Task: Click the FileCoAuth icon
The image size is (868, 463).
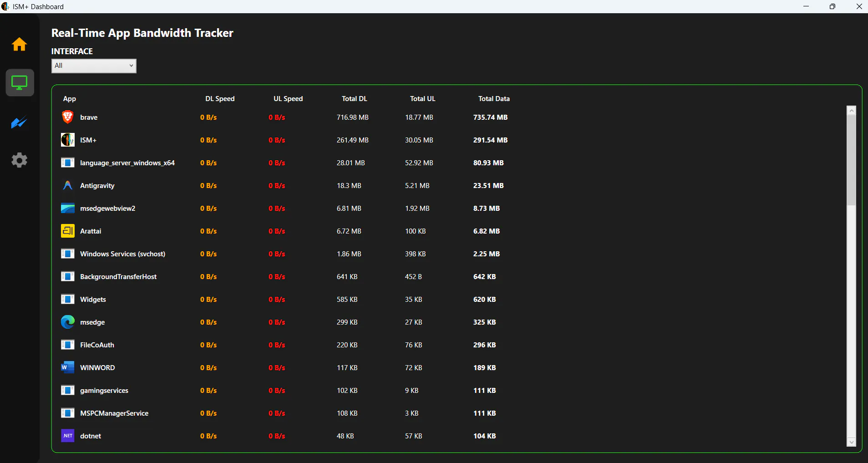Action: pos(68,345)
